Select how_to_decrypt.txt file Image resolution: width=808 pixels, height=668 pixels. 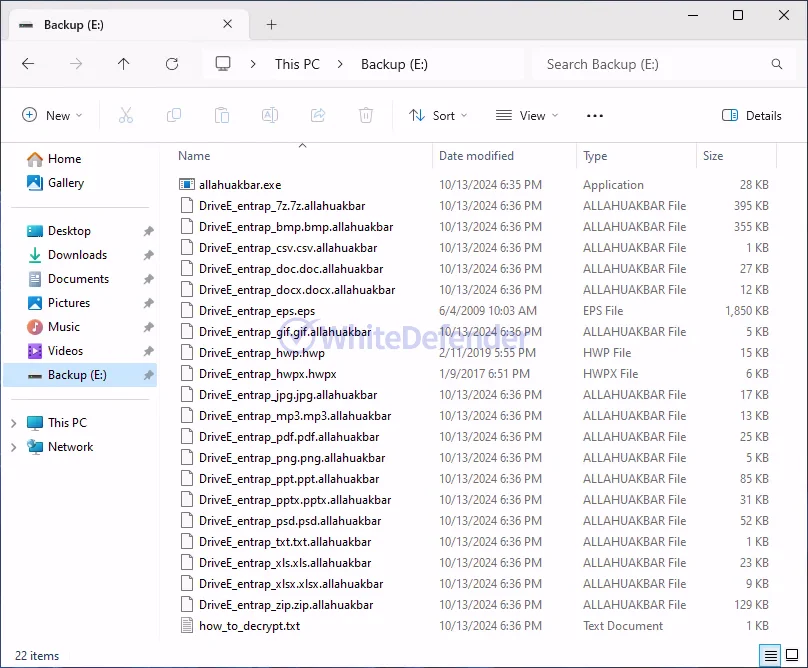[249, 626]
